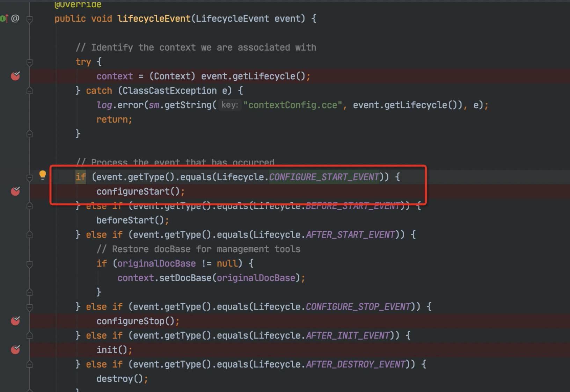Click the @Override annotation
The width and height of the screenshot is (570, 392).
[x=78, y=4]
